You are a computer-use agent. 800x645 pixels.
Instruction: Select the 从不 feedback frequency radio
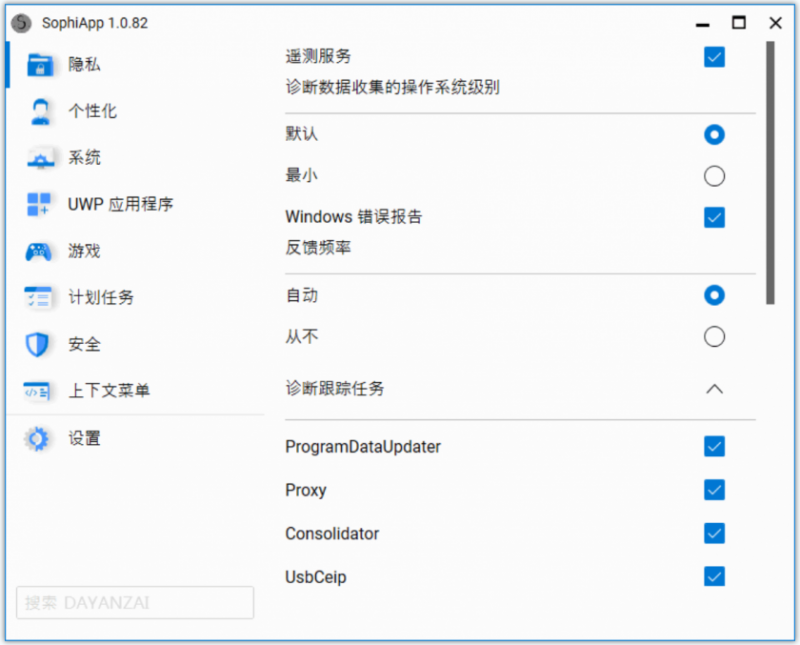pyautogui.click(x=714, y=337)
